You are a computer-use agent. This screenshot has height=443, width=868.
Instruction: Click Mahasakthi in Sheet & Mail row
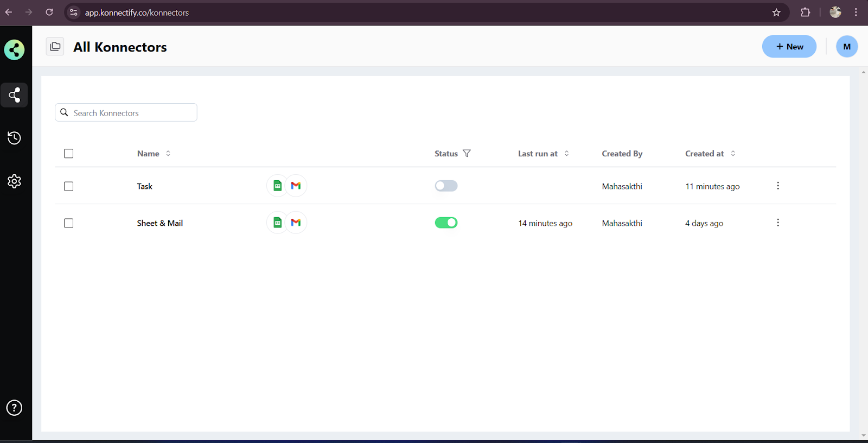(622, 223)
